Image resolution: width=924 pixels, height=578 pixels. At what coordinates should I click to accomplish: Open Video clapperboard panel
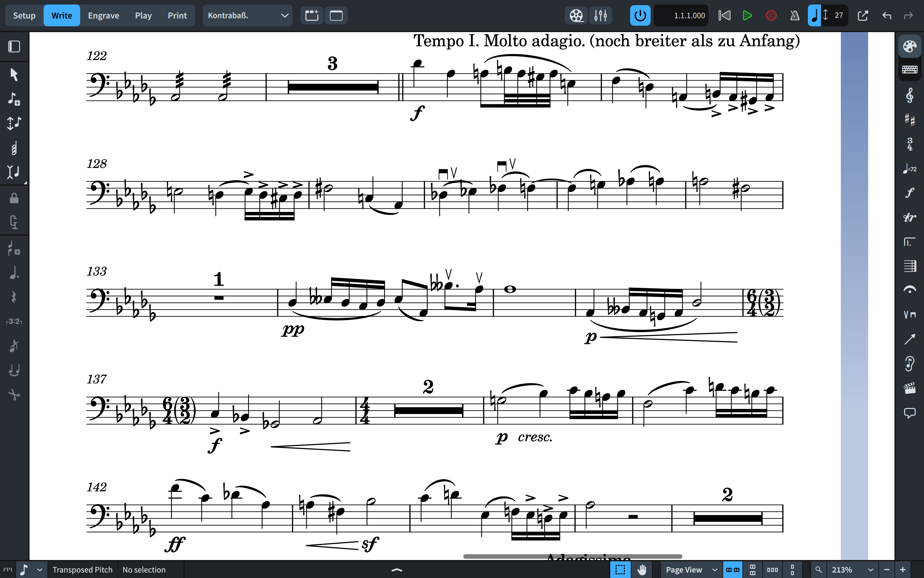point(910,389)
